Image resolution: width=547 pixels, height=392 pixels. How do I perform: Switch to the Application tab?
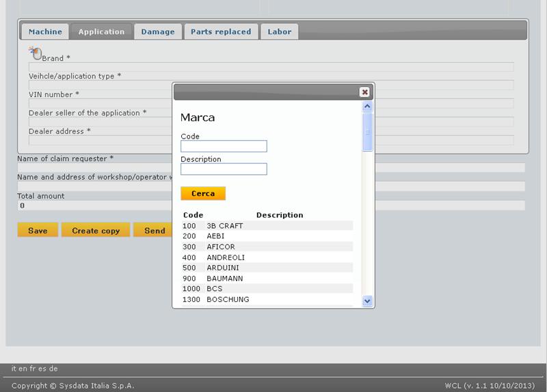point(101,31)
